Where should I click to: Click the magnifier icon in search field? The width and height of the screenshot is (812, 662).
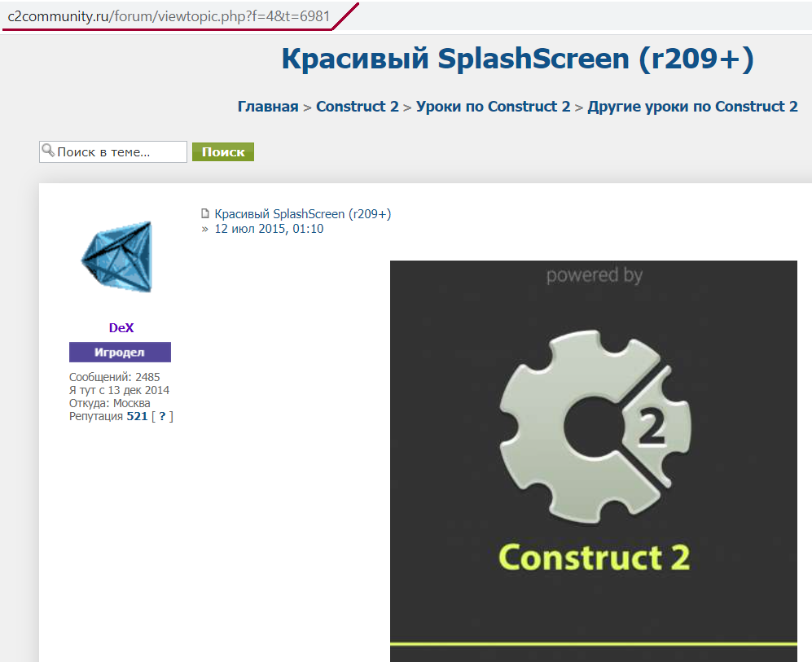48,150
